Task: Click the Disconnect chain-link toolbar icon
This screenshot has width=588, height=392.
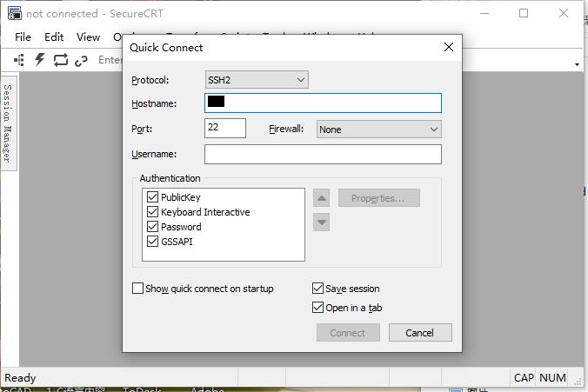Action: [x=81, y=61]
